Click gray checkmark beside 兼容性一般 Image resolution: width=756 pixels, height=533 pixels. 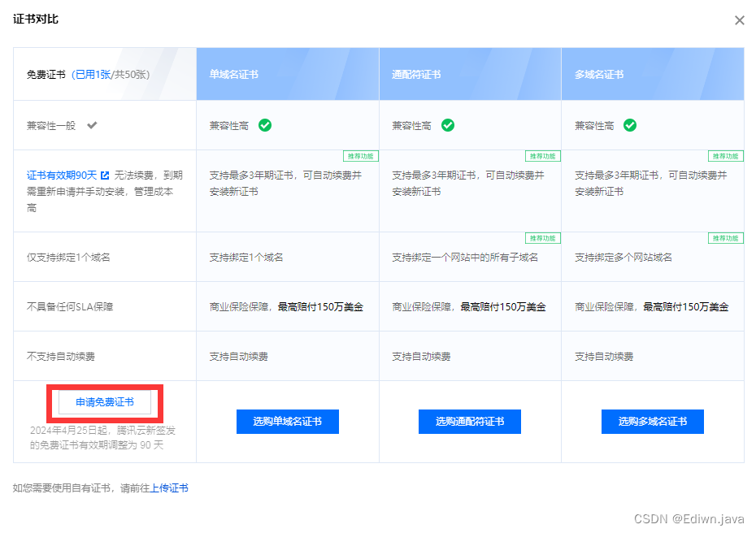[x=92, y=125]
